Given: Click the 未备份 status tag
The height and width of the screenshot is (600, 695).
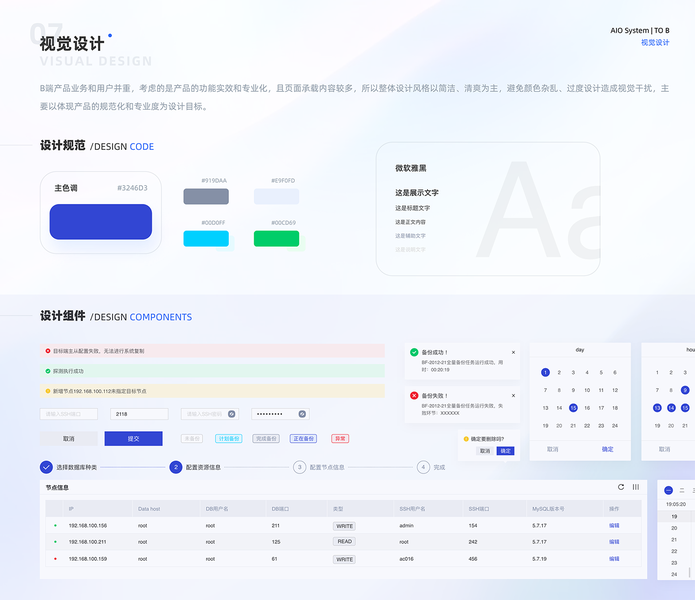Looking at the screenshot, I should (x=192, y=439).
